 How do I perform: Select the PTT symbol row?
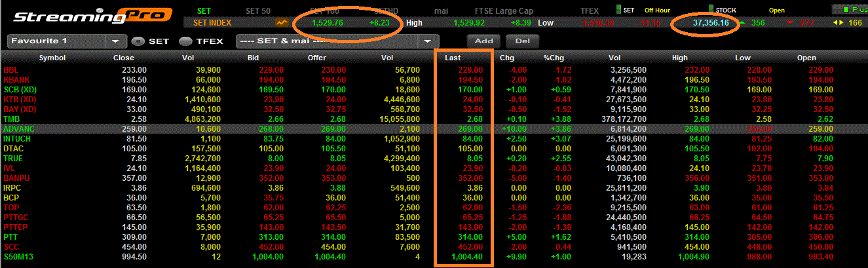click(x=434, y=237)
